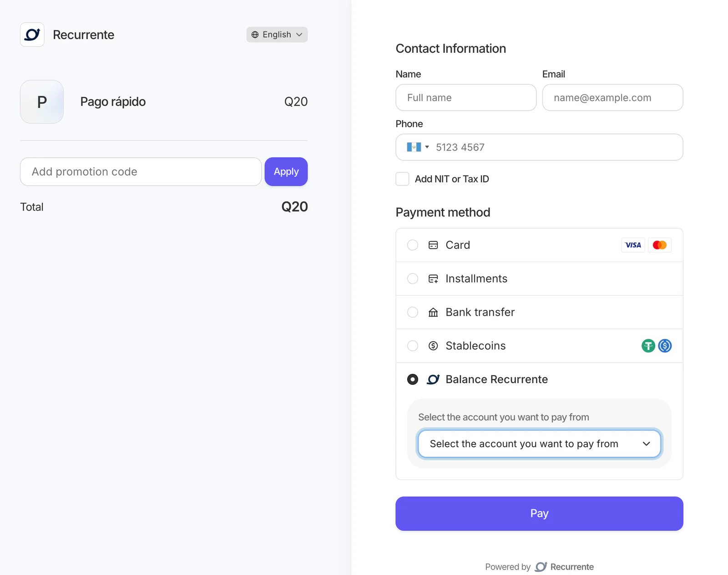Viewport: 728px width, 575px height.
Task: Select the Installments radio button
Action: tap(413, 279)
